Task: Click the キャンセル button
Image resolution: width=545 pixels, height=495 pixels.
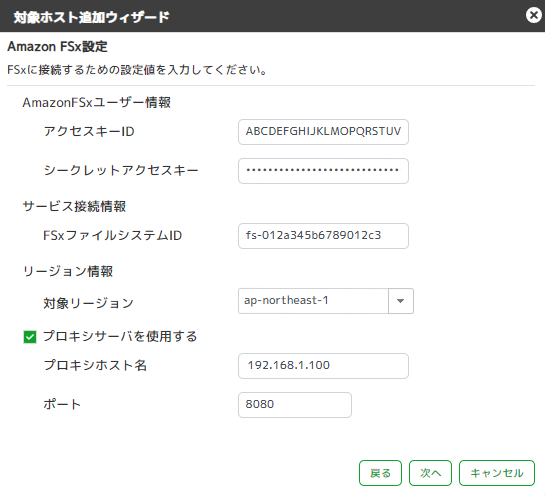Action: tap(497, 473)
